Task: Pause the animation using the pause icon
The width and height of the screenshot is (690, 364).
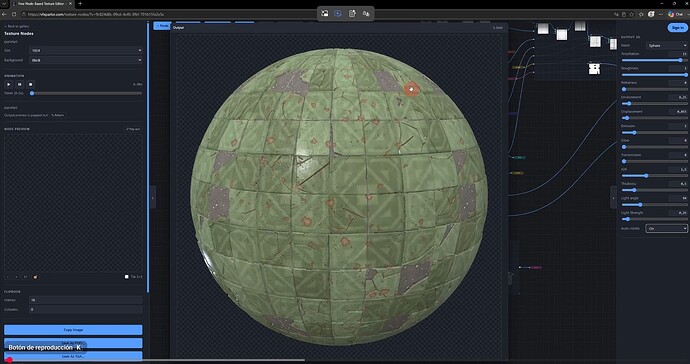Action: (19, 84)
